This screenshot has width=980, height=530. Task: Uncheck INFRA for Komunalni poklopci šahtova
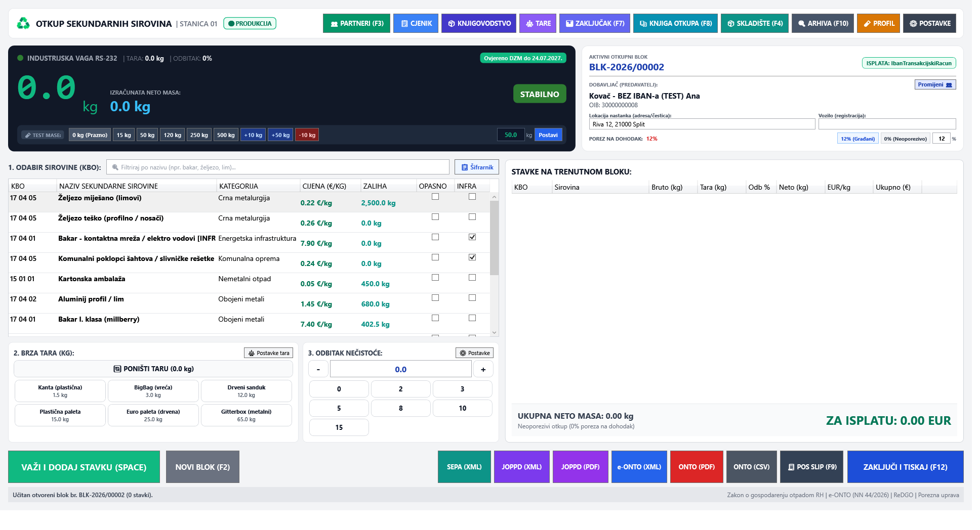pos(472,257)
